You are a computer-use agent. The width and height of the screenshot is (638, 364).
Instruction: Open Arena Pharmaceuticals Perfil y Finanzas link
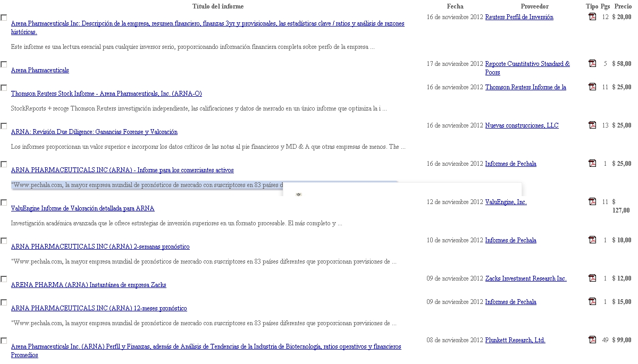click(206, 351)
